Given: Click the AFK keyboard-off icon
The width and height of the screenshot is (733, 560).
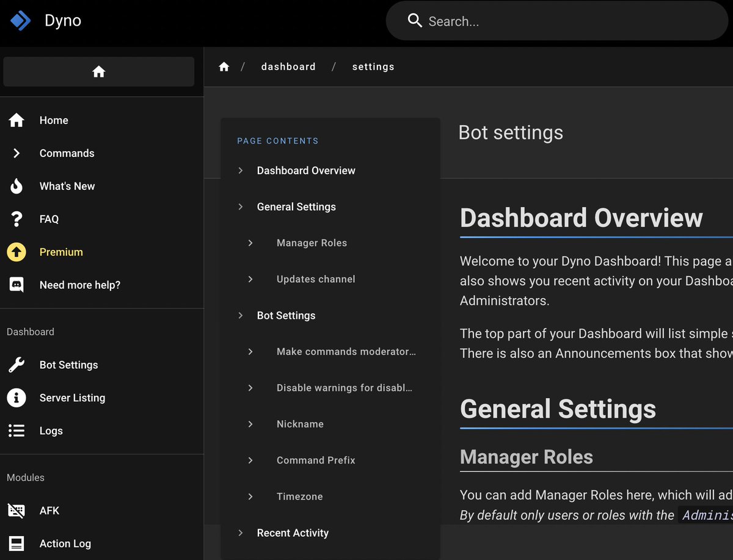Looking at the screenshot, I should pos(16,511).
